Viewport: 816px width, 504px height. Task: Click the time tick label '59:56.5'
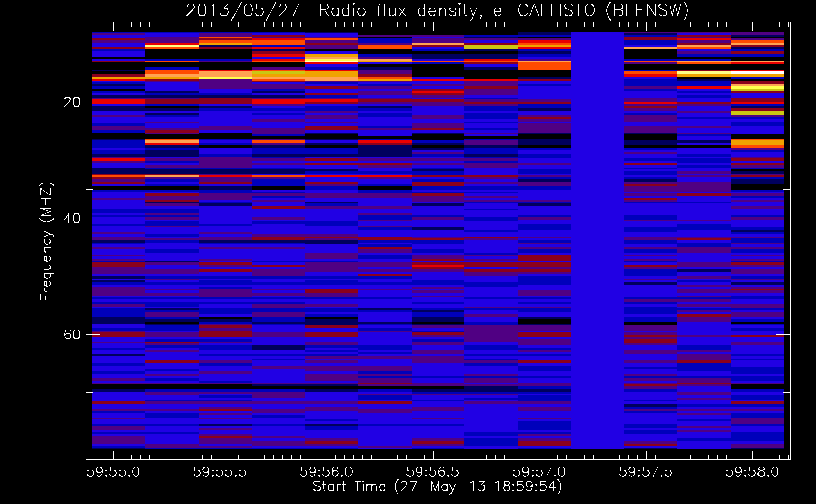point(433,472)
